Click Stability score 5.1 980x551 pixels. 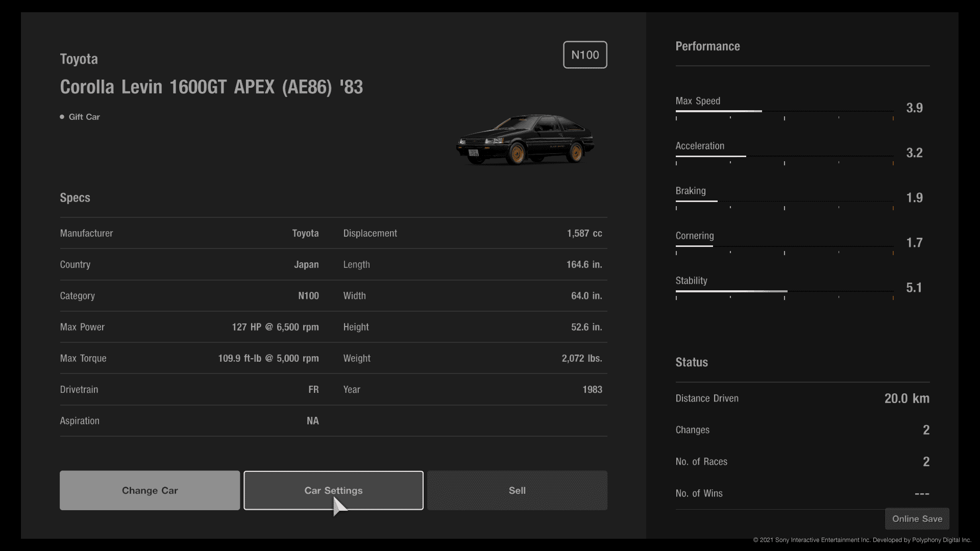[x=914, y=288]
